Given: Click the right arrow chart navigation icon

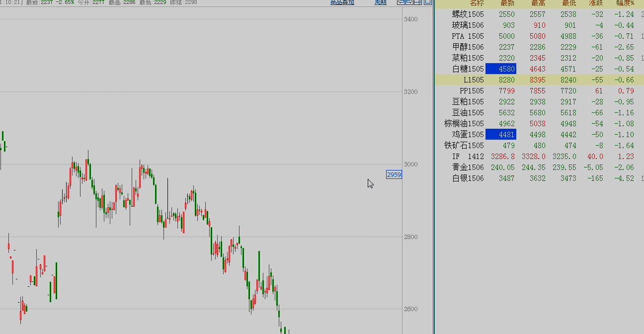Looking at the screenshot, I should pos(409,2).
